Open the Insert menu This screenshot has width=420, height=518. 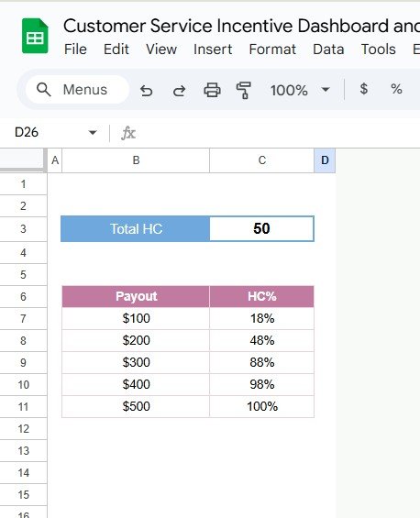point(213,50)
